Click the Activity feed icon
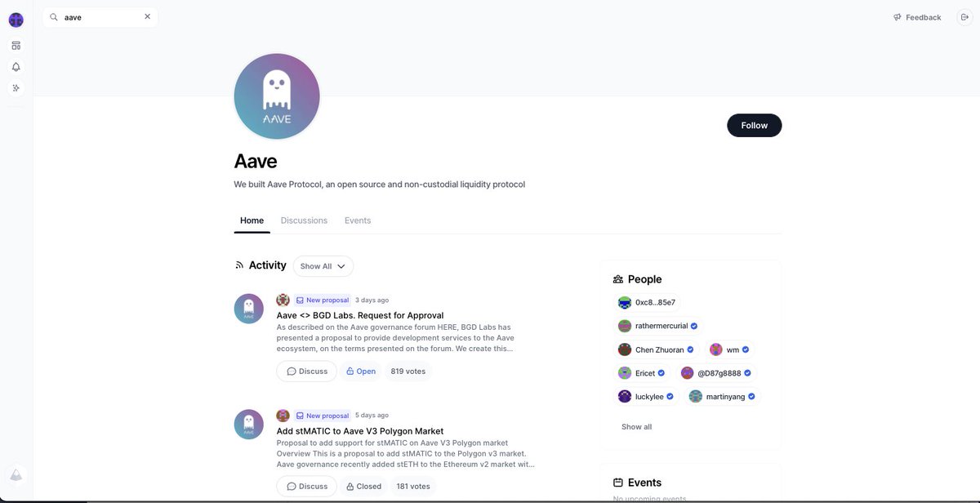This screenshot has width=980, height=503. pyautogui.click(x=239, y=265)
